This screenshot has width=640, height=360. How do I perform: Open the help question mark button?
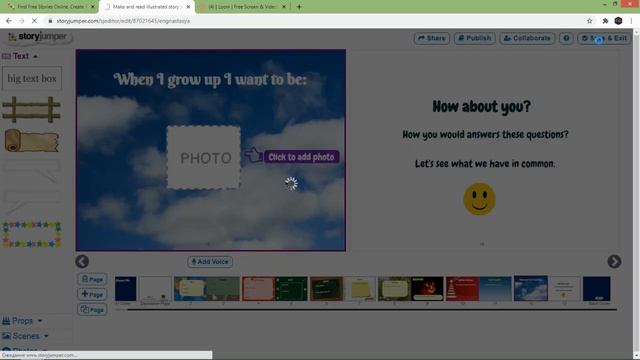point(566,38)
